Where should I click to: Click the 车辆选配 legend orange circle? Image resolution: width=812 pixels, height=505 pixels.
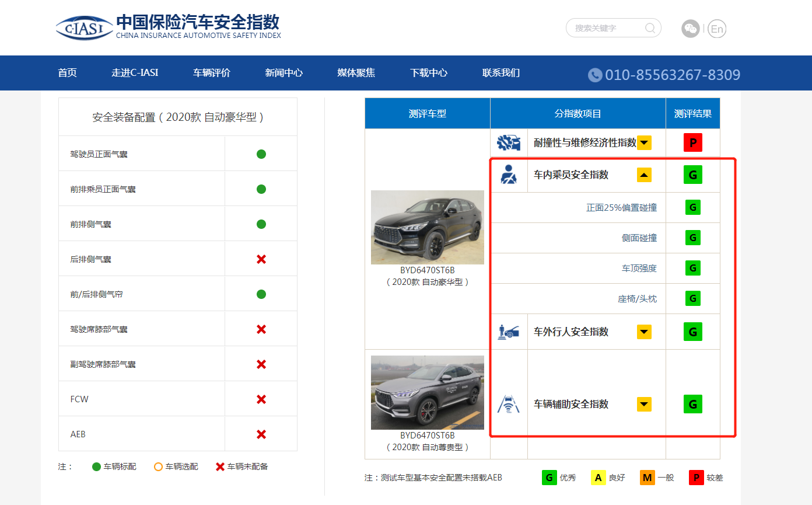click(x=158, y=466)
